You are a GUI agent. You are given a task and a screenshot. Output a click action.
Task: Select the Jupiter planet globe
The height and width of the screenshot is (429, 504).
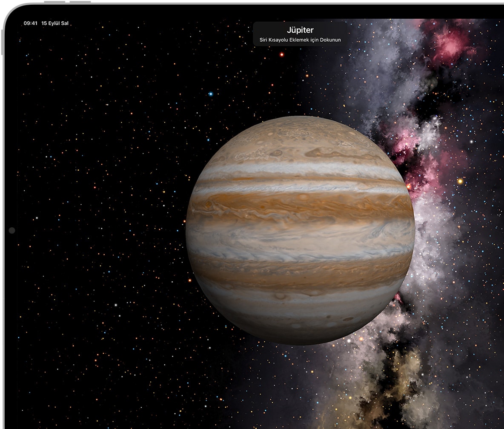(x=300, y=230)
